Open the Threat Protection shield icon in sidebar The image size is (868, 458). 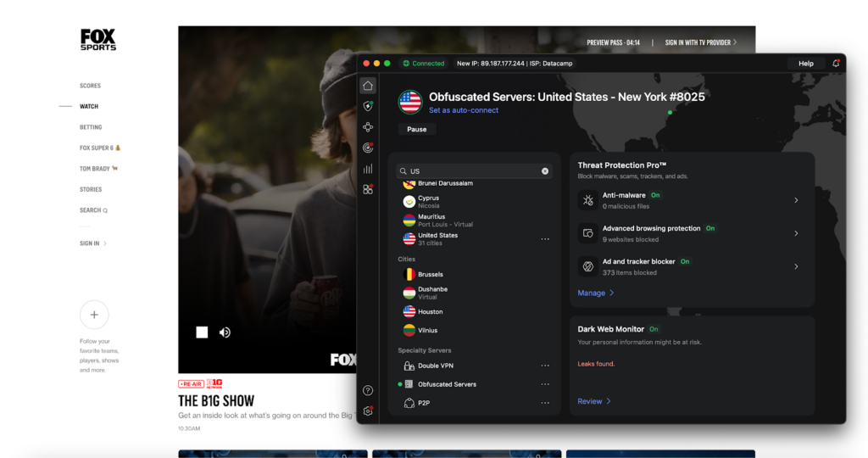[368, 106]
